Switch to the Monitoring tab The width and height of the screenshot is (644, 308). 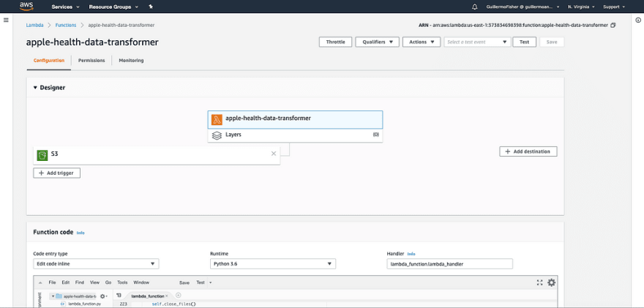(x=132, y=61)
